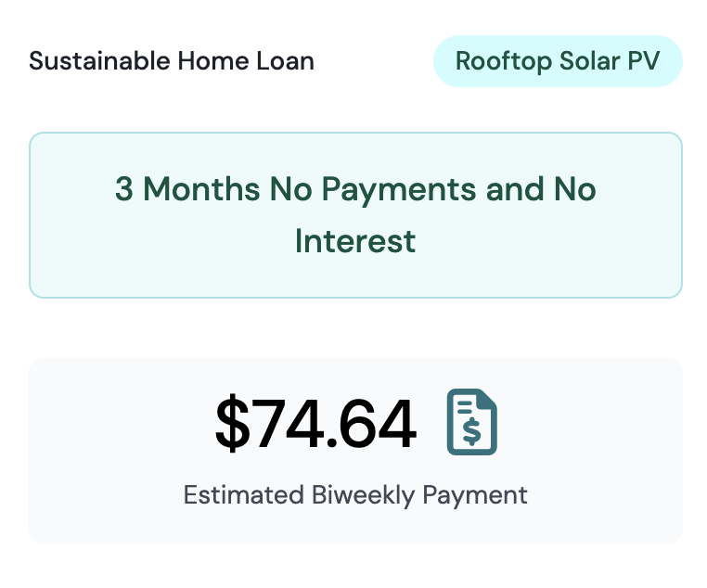This screenshot has width=707, height=588.
Task: Click the dollar sign before 74.64
Action: click(231, 424)
